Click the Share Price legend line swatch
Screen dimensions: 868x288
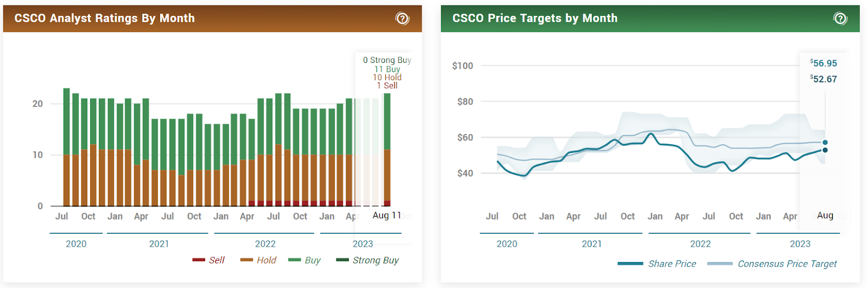pos(630,264)
